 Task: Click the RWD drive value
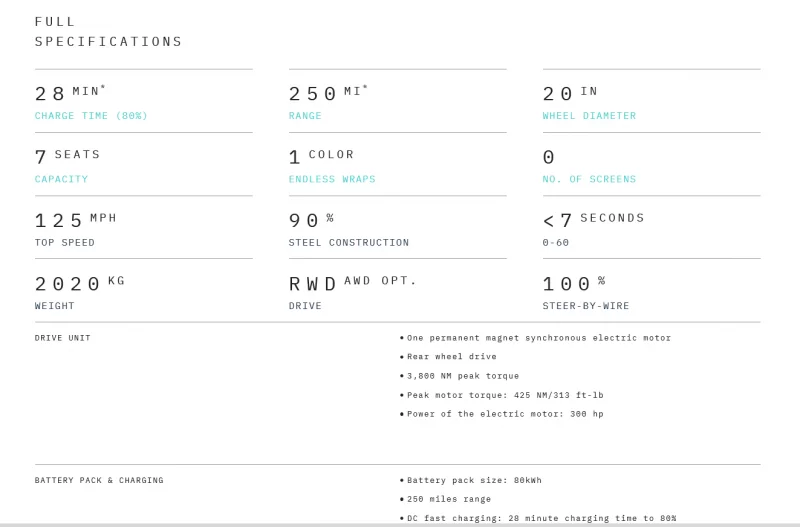pos(313,283)
